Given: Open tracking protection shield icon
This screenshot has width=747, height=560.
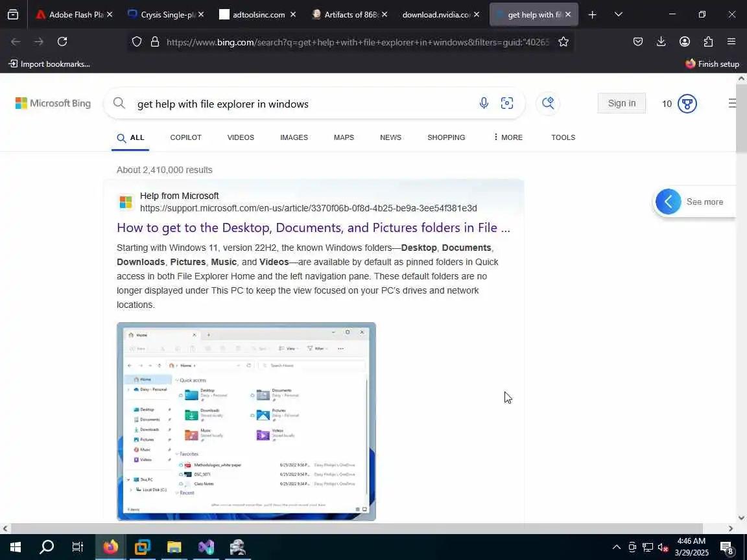Looking at the screenshot, I should point(137,42).
